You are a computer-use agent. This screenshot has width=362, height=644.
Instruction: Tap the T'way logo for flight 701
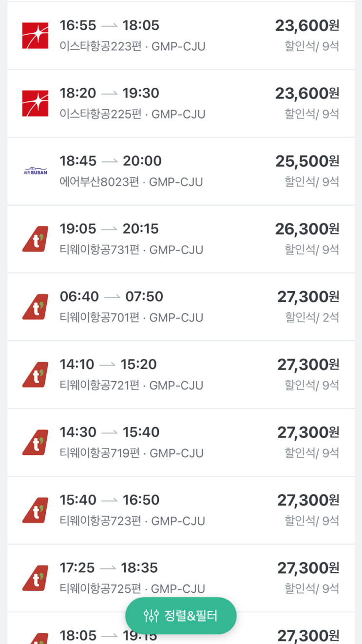pyautogui.click(x=35, y=307)
